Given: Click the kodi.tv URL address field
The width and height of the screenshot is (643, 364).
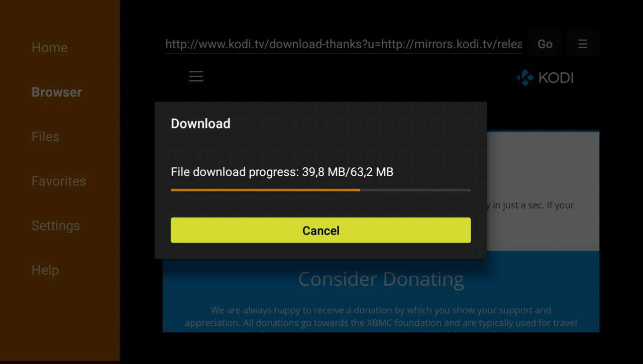Looking at the screenshot, I should pyautogui.click(x=344, y=44).
